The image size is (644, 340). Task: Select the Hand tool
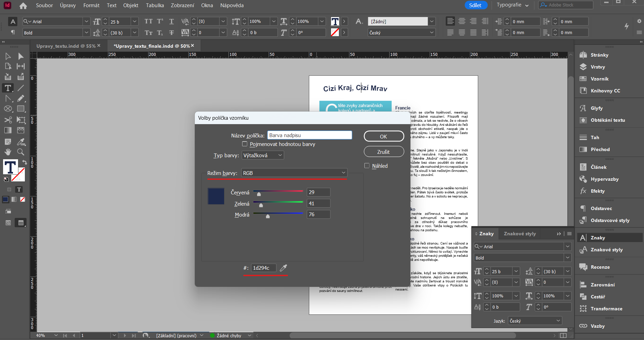click(x=7, y=152)
